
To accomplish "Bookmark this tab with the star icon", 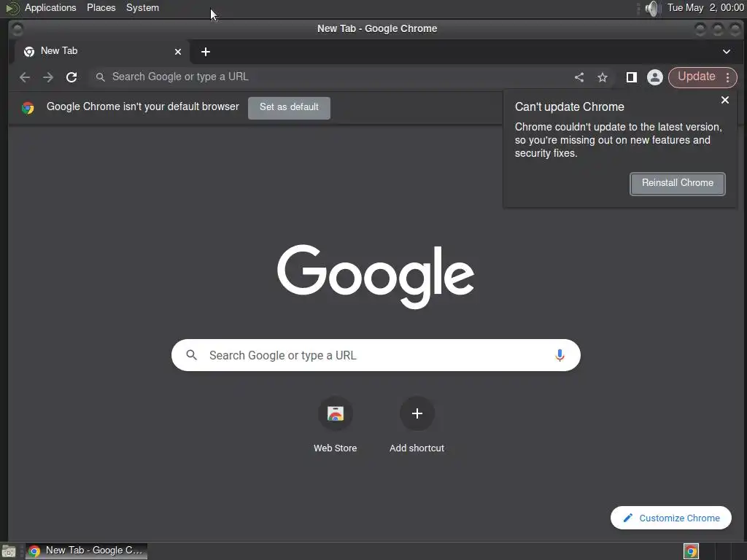I will coord(603,77).
